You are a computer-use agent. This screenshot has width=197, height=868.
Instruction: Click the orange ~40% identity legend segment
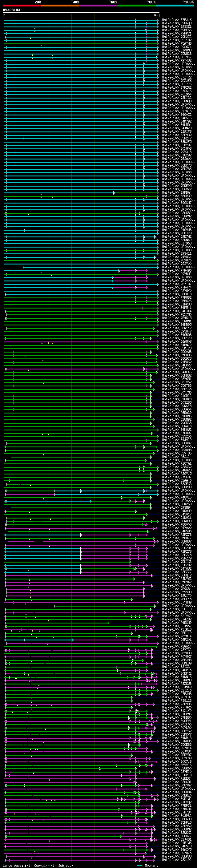pos(60,6)
